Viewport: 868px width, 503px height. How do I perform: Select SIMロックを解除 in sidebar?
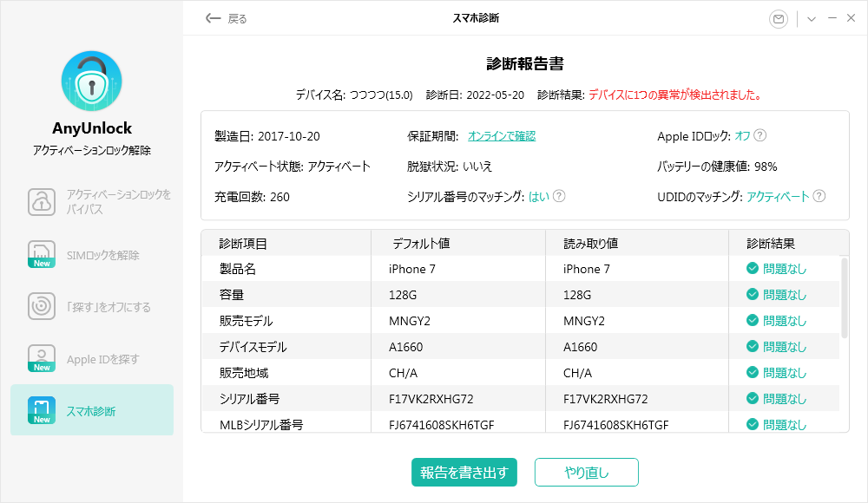[92, 254]
